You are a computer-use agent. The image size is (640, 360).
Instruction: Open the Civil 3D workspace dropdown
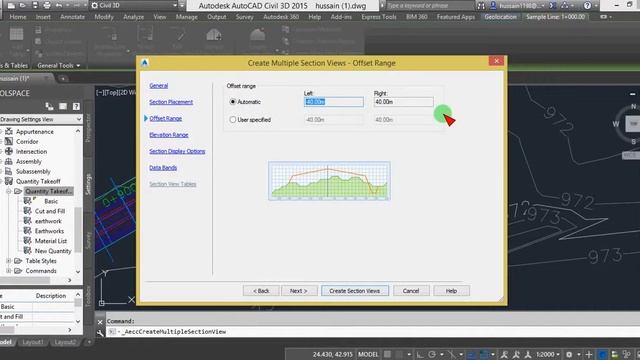(134, 5)
